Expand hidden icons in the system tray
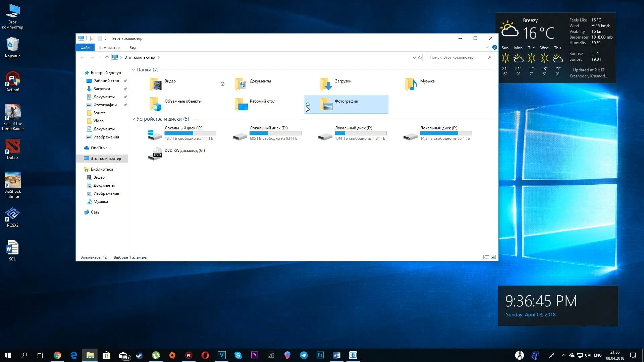The height and width of the screenshot is (362, 644). (x=563, y=355)
